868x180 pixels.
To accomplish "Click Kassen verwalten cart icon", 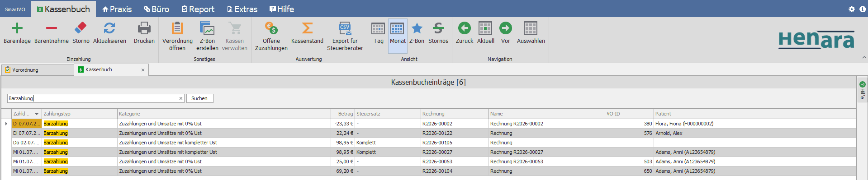I will click(235, 28).
